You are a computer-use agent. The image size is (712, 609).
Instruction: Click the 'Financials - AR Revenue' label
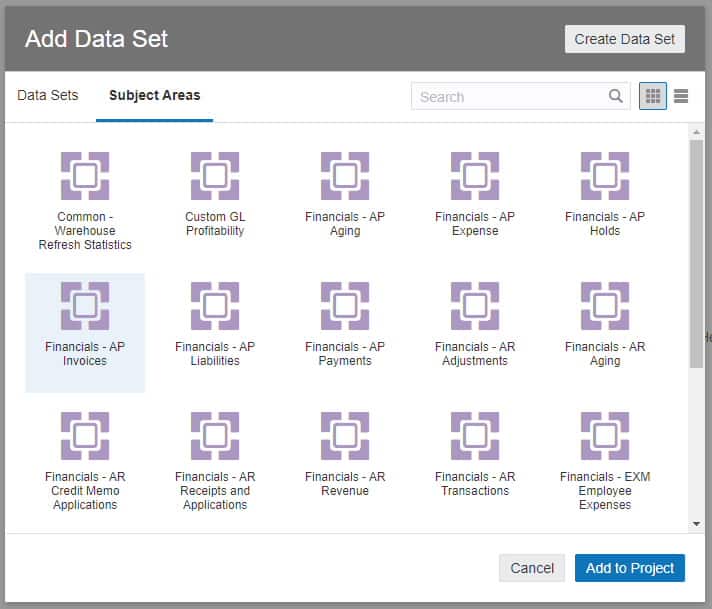(345, 484)
